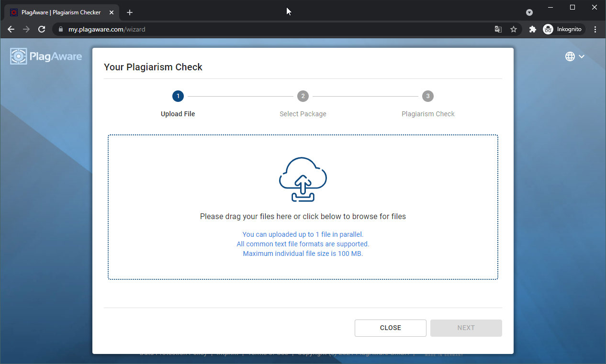Image resolution: width=606 pixels, height=364 pixels.
Task: Click the file drop zone text
Action: point(303,217)
